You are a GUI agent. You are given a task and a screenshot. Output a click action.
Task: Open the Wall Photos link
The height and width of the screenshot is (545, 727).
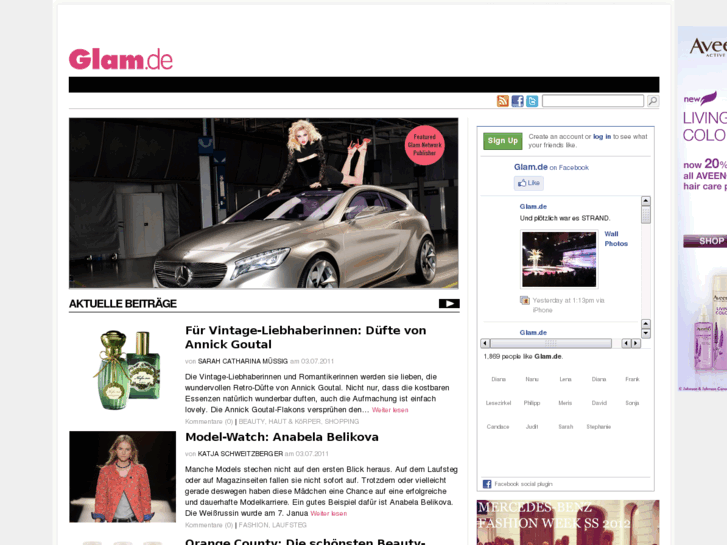tap(616, 239)
